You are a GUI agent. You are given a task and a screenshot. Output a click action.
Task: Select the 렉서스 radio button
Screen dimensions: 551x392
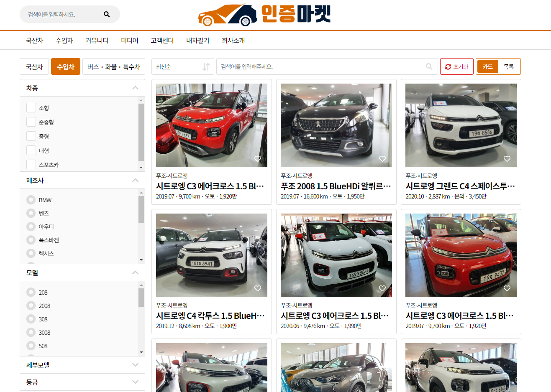tap(31, 253)
